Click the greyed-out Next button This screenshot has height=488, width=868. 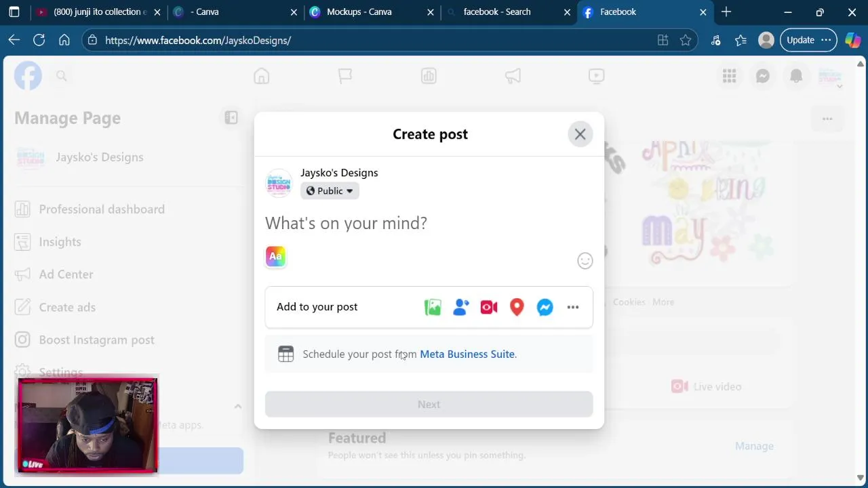429,404
